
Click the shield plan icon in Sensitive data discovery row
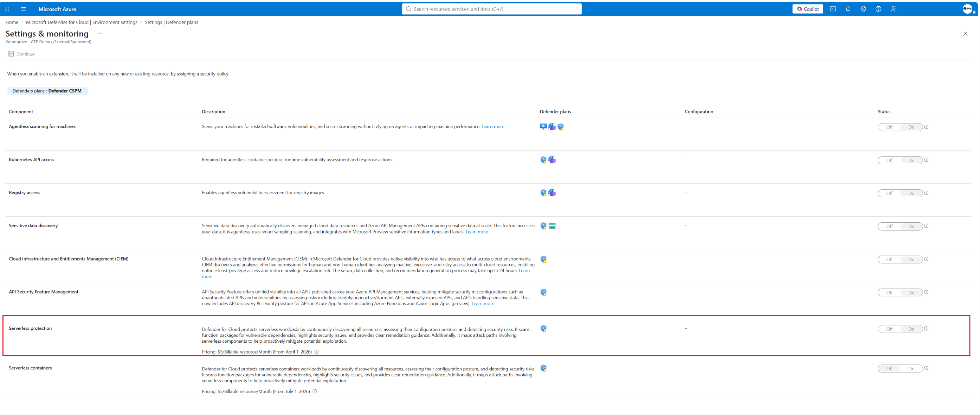543,226
